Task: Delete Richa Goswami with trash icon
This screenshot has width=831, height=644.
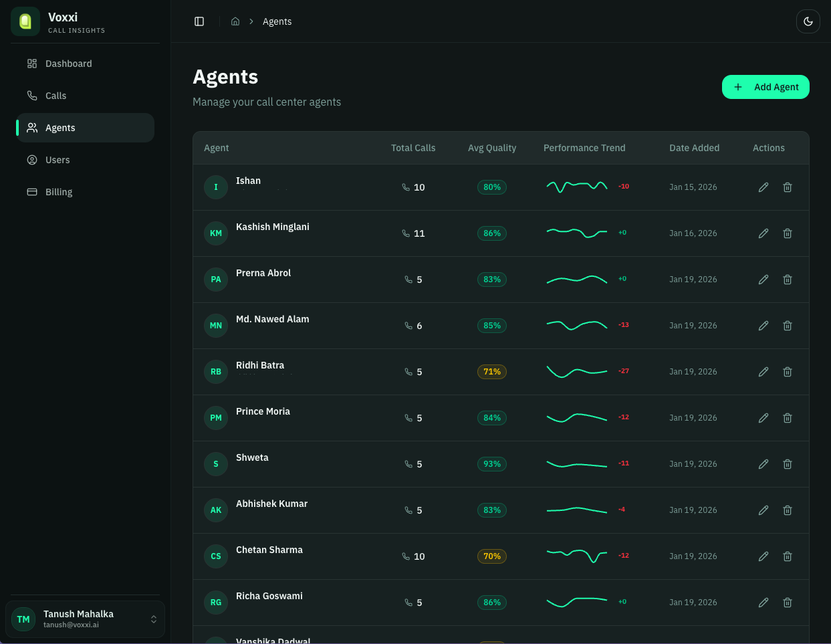Action: pos(788,603)
